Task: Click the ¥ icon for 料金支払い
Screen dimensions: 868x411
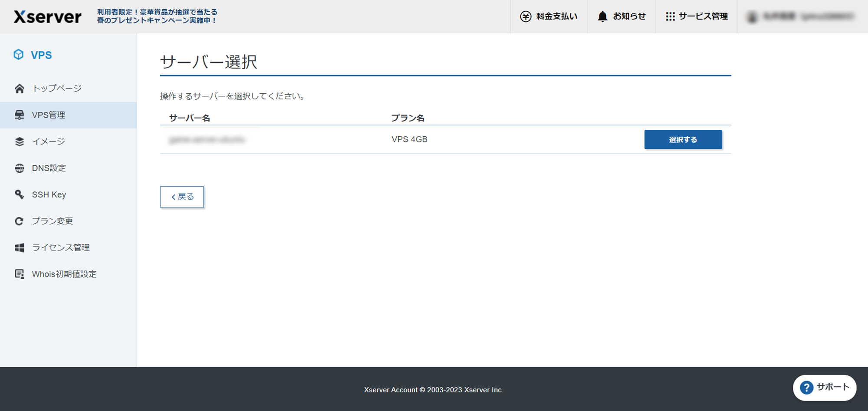Action: coord(525,16)
